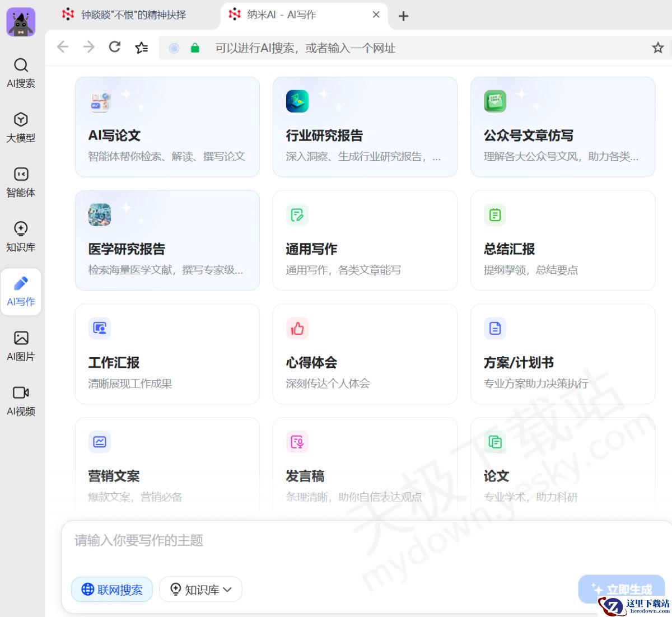Viewport: 672px width, 617px height.
Task: Open AI视频 in the sidebar
Action: coord(21,401)
